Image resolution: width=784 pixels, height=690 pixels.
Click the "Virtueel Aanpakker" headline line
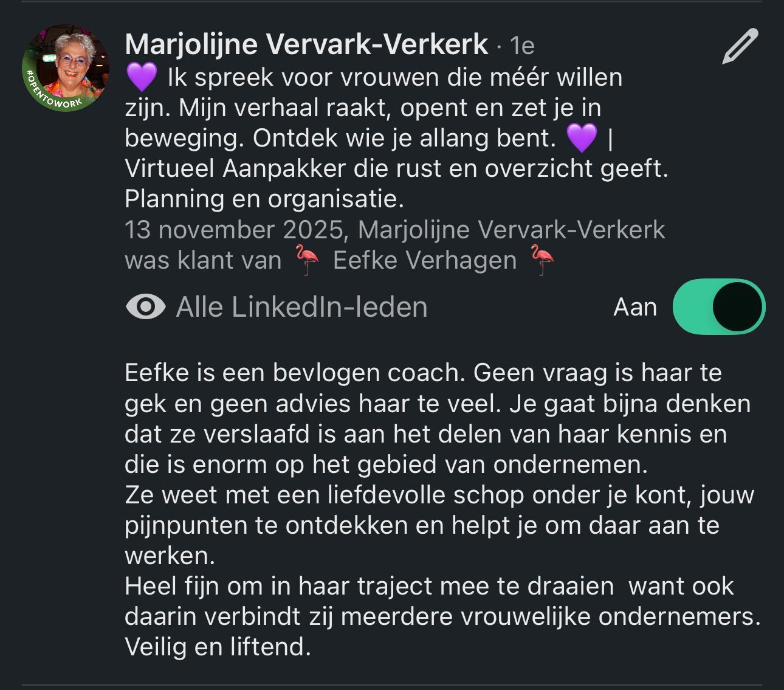coord(396,169)
